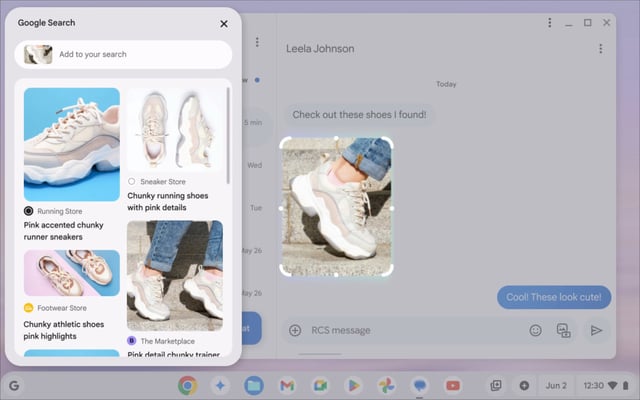Click 'Cool! These look cute!' sent message
The width and height of the screenshot is (640, 400).
tap(554, 297)
